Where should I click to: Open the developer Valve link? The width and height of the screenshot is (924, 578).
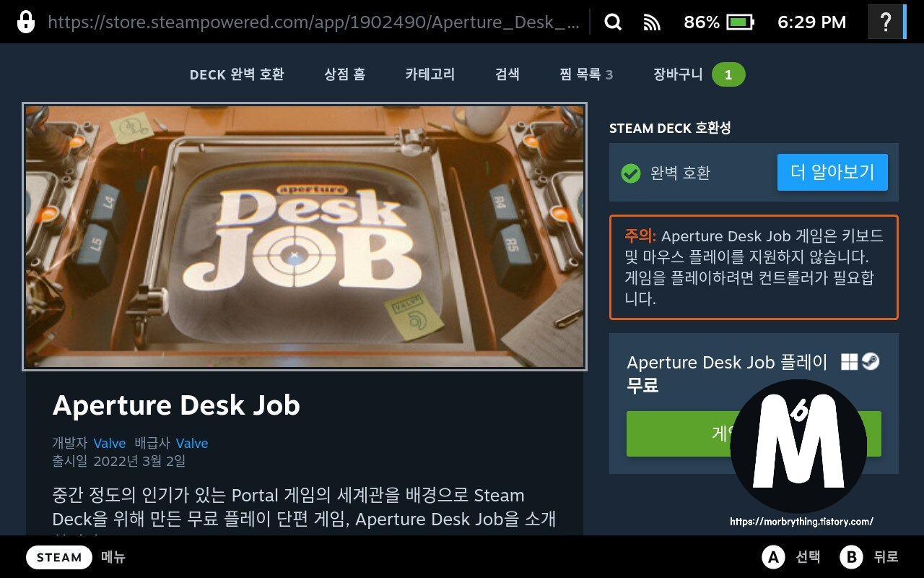point(109,444)
